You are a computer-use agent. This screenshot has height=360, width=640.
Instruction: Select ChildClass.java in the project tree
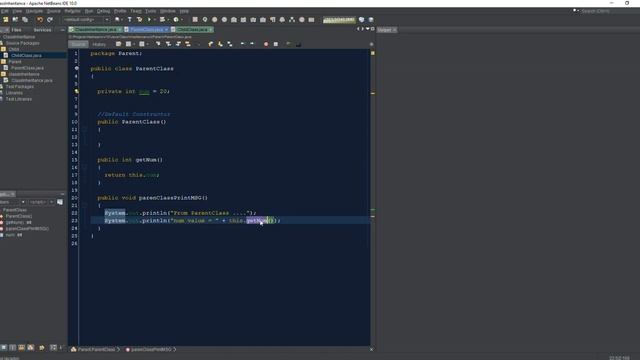pos(26,56)
